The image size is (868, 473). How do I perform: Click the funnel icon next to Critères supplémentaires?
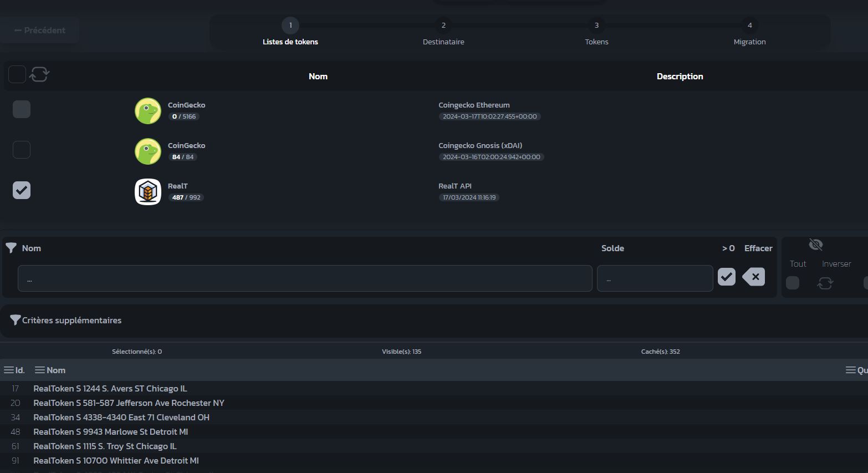pos(16,320)
